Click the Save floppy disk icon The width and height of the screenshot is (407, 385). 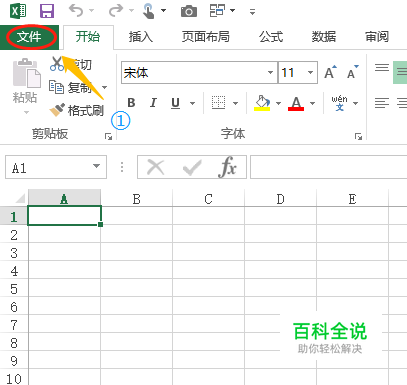47,11
